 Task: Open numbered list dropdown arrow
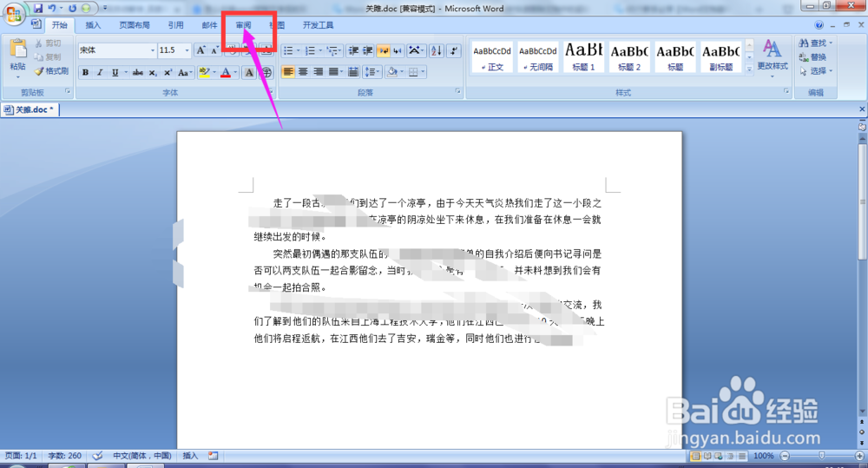click(x=320, y=51)
